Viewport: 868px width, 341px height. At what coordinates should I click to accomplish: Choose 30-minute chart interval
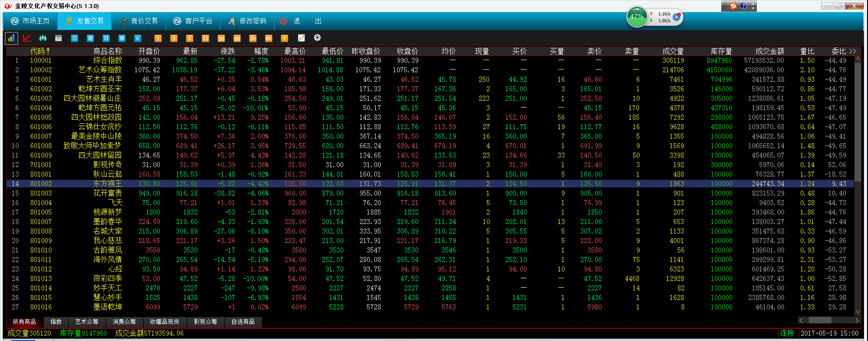pyautogui.click(x=221, y=38)
